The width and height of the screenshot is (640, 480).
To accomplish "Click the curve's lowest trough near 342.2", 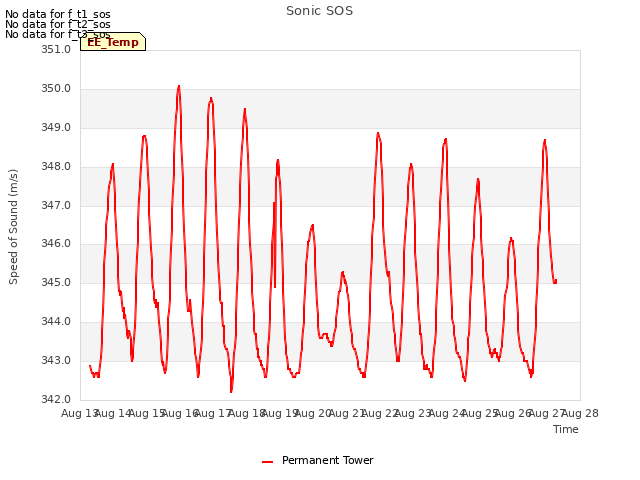I will point(231,391).
